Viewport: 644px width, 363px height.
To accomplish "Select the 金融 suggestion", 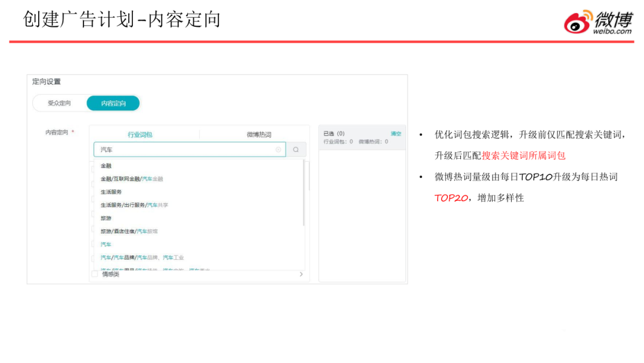I will point(106,166).
